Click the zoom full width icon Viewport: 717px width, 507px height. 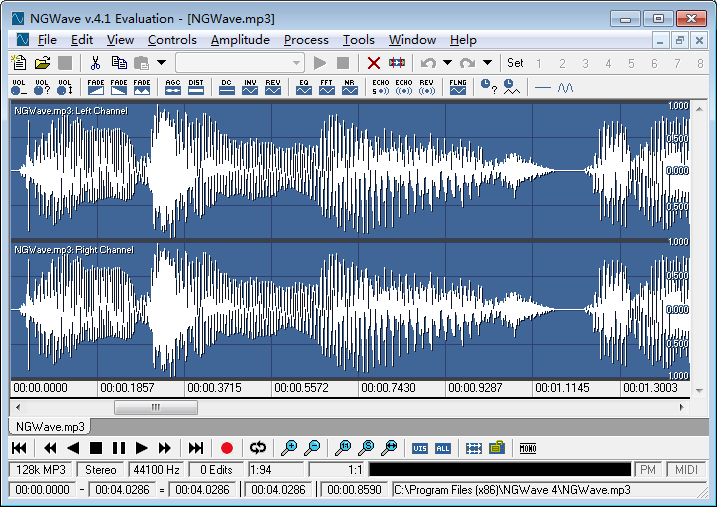pyautogui.click(x=389, y=448)
